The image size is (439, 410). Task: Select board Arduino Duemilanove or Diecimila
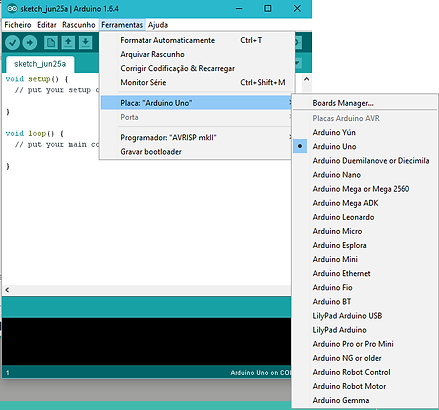tap(365, 161)
